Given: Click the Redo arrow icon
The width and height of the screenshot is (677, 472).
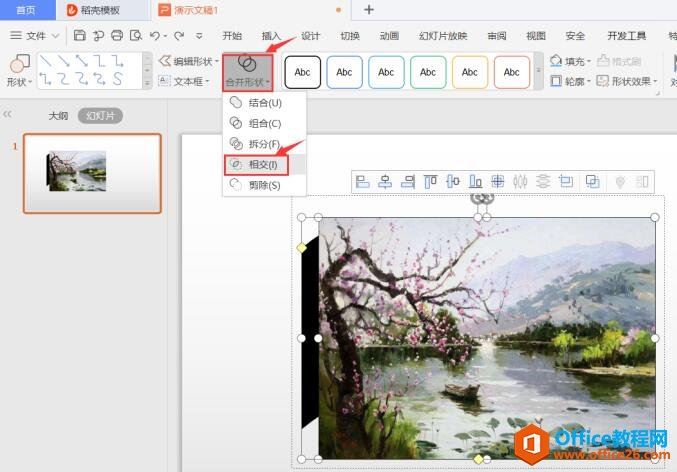Looking at the screenshot, I should (179, 35).
